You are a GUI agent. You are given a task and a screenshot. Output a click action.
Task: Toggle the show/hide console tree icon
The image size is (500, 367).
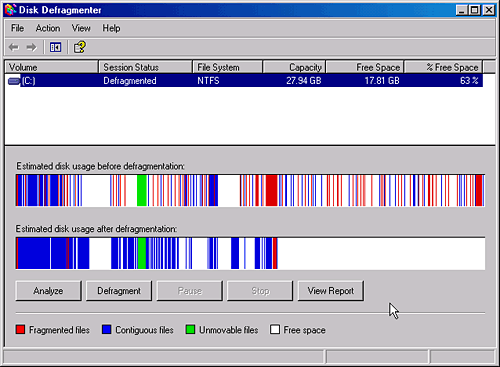click(55, 47)
